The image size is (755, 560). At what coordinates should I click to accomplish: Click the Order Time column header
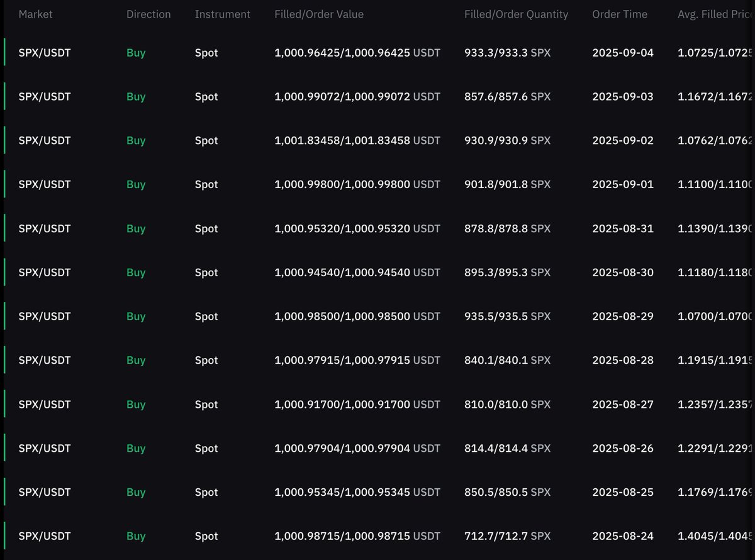pos(620,14)
